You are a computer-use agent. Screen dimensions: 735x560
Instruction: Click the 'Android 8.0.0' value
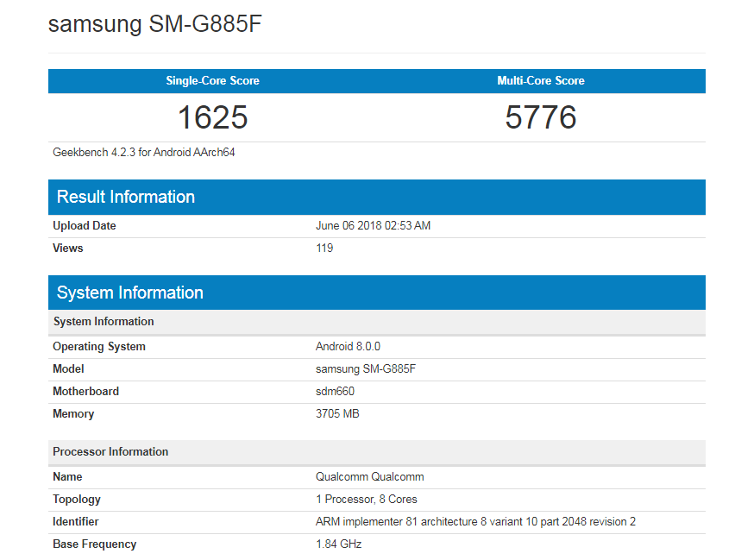348,347
